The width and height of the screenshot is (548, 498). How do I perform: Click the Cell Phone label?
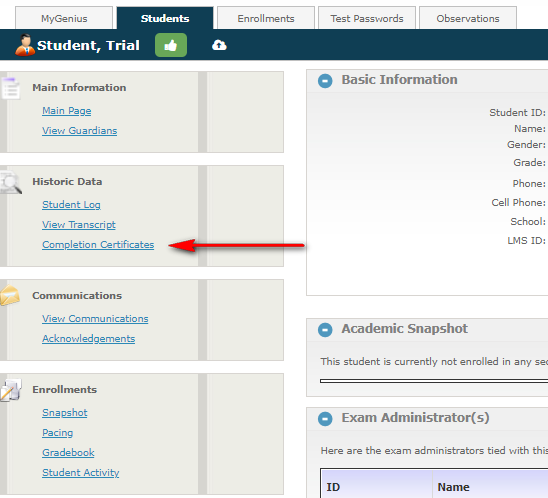(x=518, y=202)
